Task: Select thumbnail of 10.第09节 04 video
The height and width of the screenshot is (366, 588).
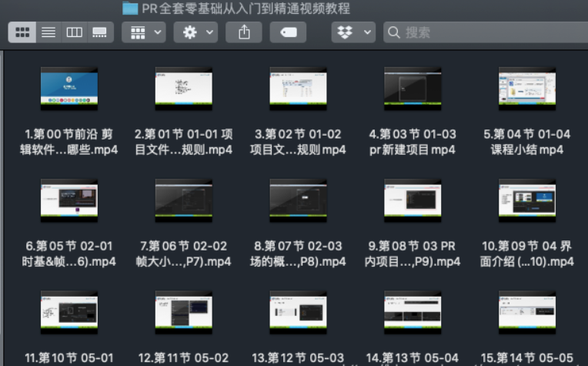Action: [x=527, y=200]
